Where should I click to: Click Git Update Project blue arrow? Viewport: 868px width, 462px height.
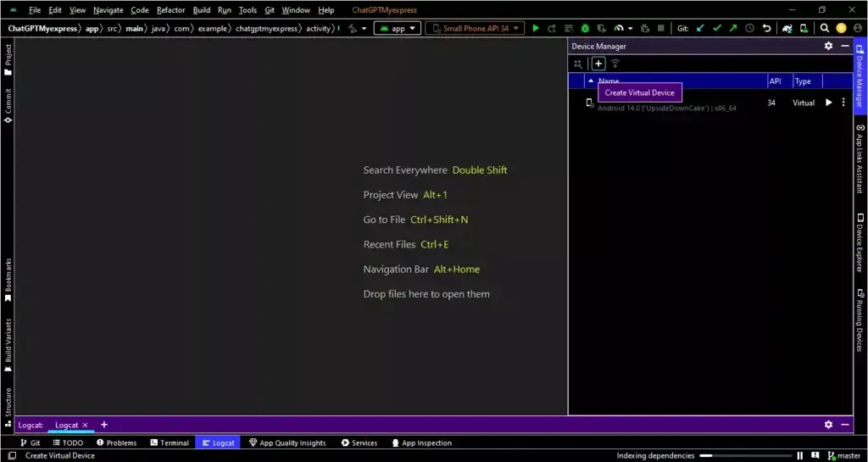pos(700,28)
